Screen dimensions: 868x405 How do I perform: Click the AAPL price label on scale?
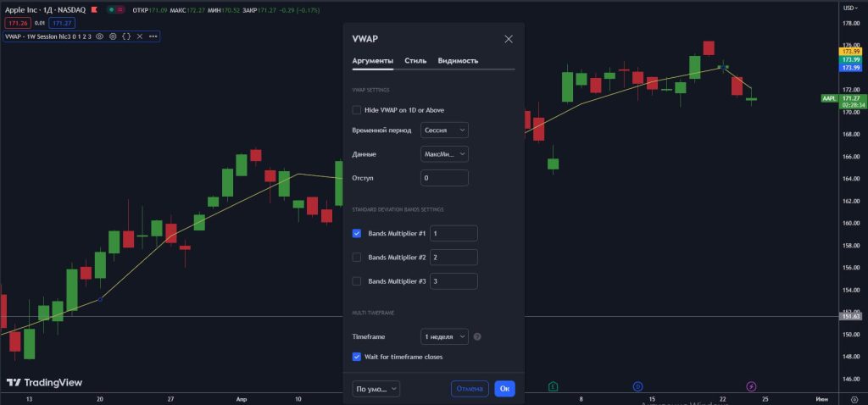pos(829,98)
